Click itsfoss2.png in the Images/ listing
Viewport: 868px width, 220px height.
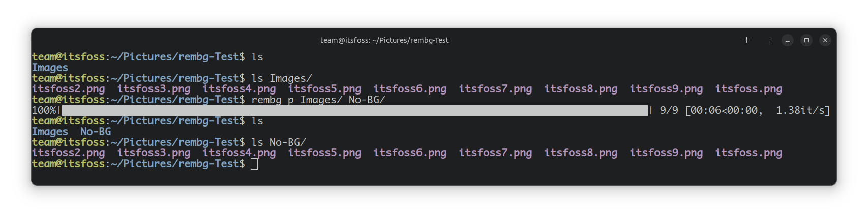68,89
